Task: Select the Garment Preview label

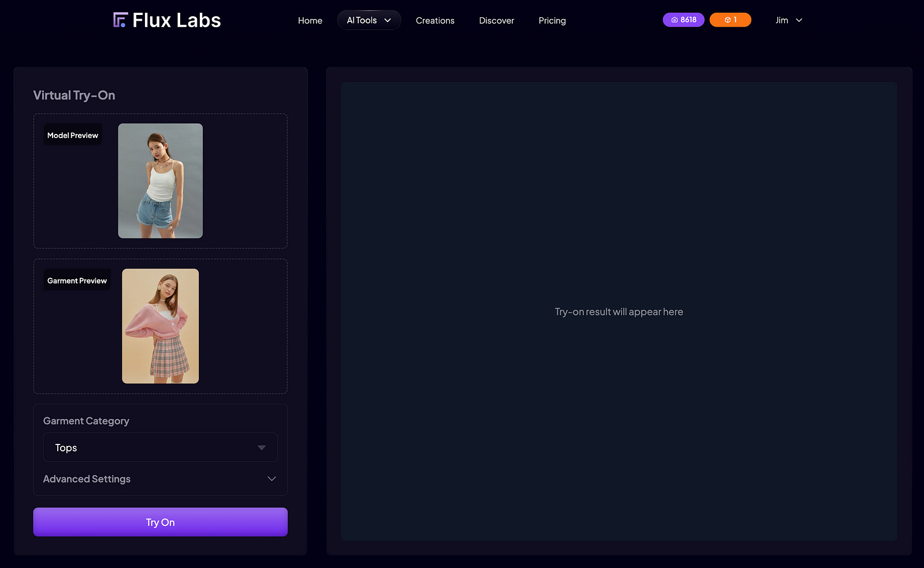Action: 77,281
